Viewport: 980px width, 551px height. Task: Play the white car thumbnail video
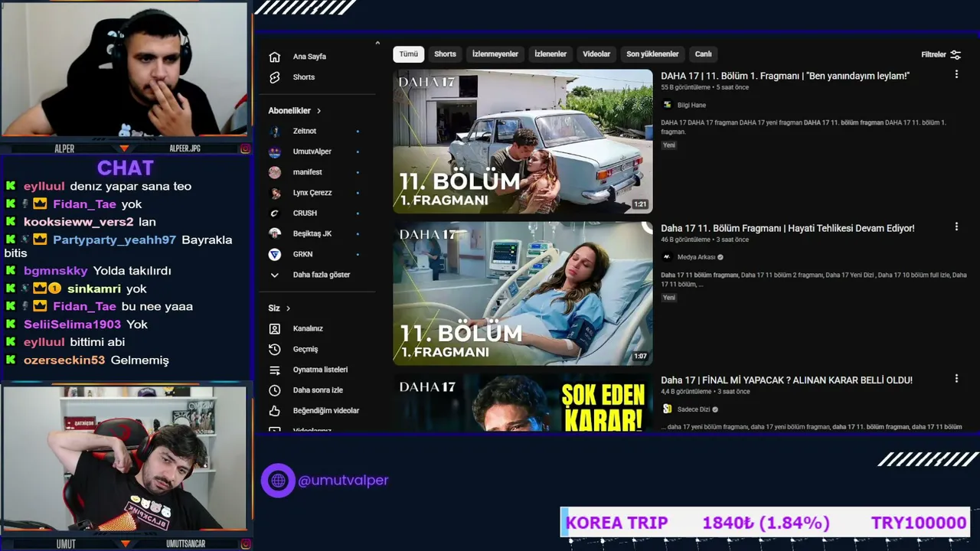pyautogui.click(x=523, y=142)
